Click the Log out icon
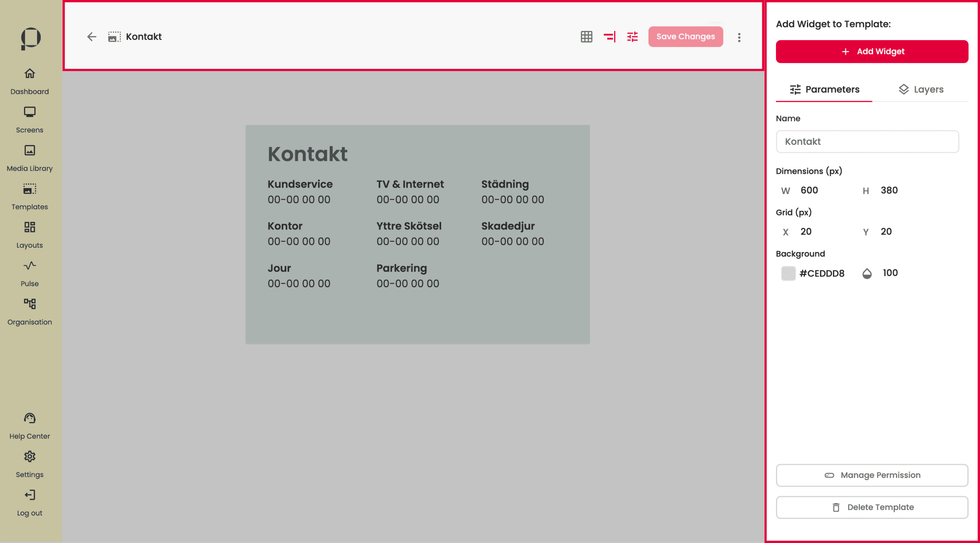The width and height of the screenshot is (980, 543). click(29, 495)
